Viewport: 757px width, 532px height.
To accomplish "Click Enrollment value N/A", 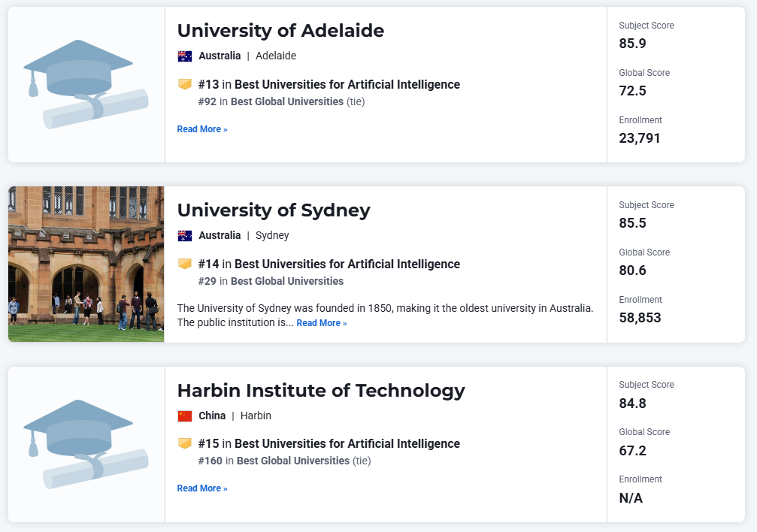I will (631, 497).
